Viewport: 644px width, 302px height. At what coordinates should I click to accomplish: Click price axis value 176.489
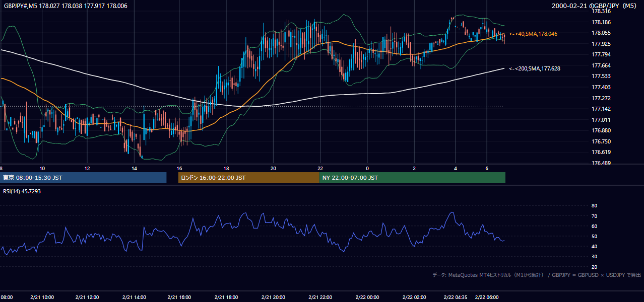point(601,163)
